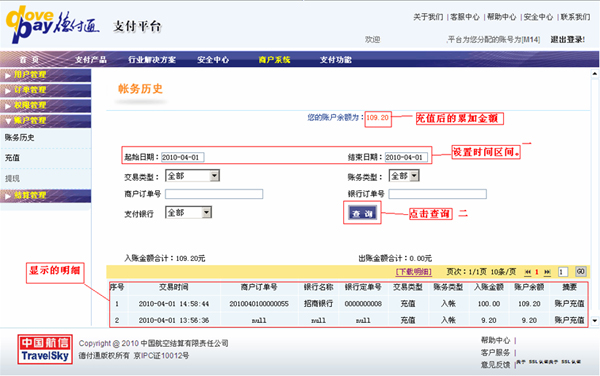Open the 行业解决方案 navigation tab
Image resolution: width=600 pixels, height=376 pixels.
(152, 60)
